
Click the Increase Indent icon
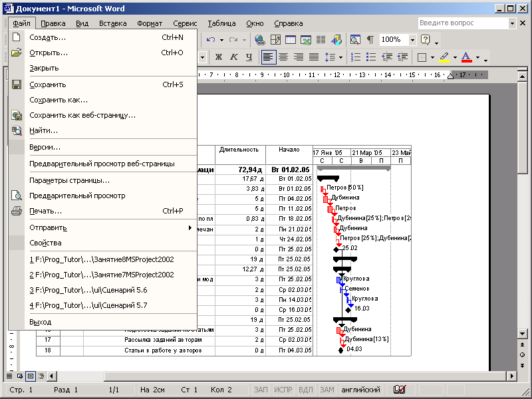coord(402,57)
